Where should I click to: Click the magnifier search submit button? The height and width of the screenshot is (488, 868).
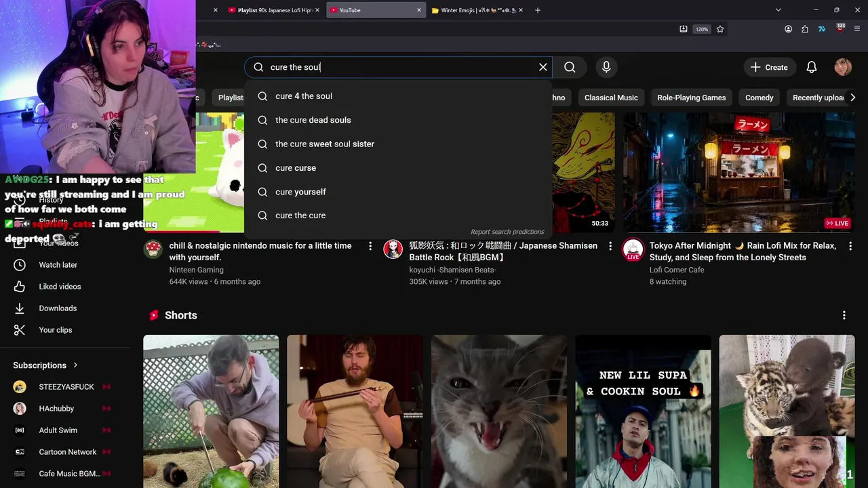coord(570,67)
